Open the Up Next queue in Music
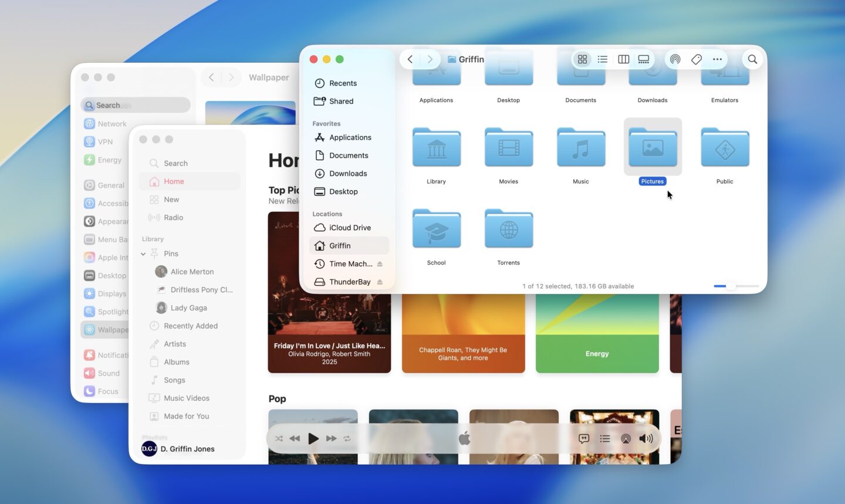Screen dimensions: 845x504 (x=605, y=438)
